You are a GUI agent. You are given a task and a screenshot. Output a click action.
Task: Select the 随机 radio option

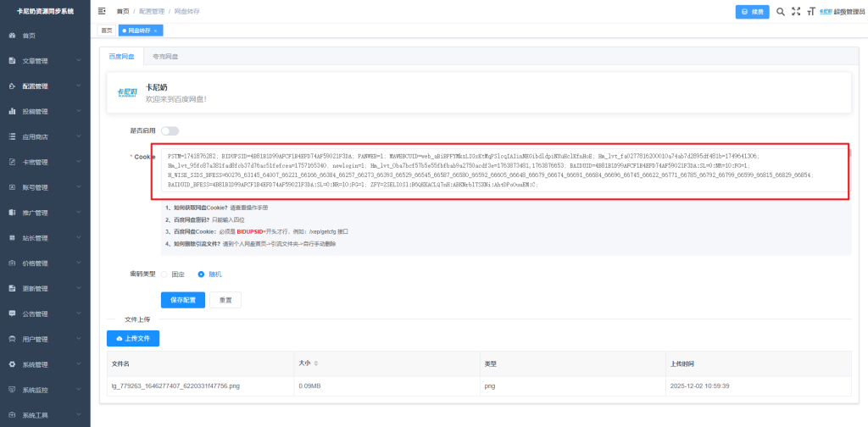click(x=201, y=274)
